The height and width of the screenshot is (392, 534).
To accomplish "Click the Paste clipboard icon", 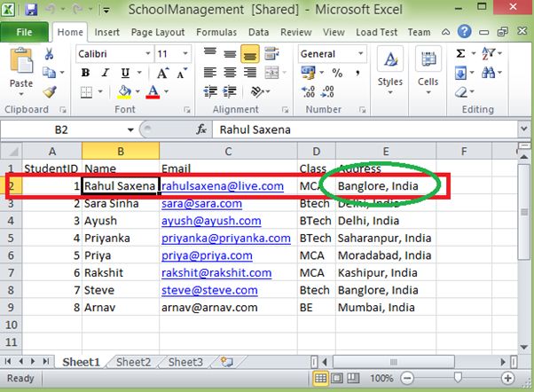I will pyautogui.click(x=21, y=60).
